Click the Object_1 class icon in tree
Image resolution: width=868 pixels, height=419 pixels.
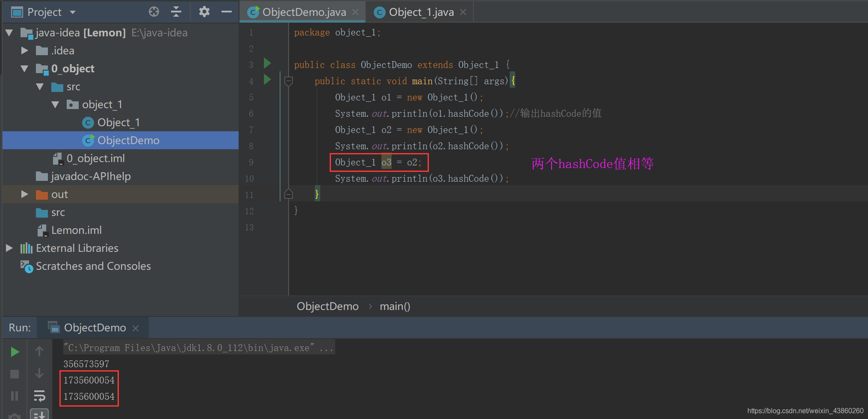click(x=88, y=123)
